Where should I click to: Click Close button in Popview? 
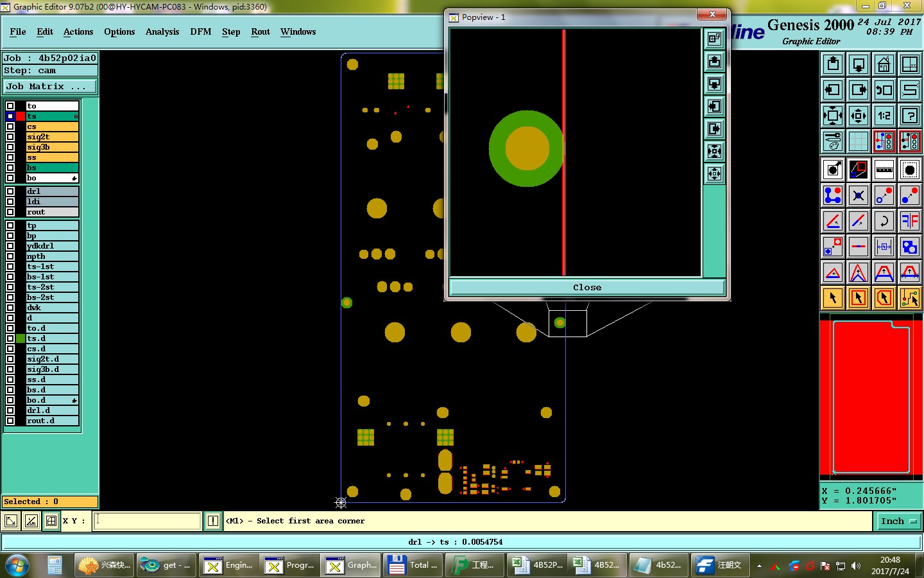pyautogui.click(x=587, y=287)
